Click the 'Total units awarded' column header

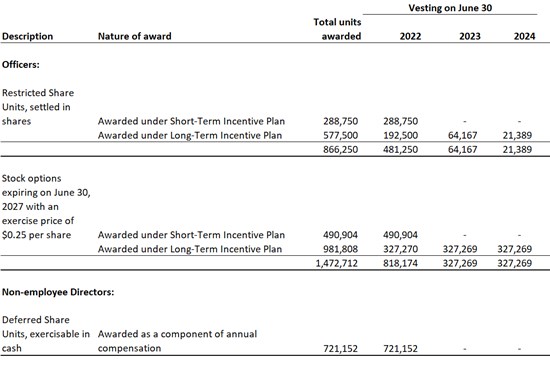click(337, 29)
